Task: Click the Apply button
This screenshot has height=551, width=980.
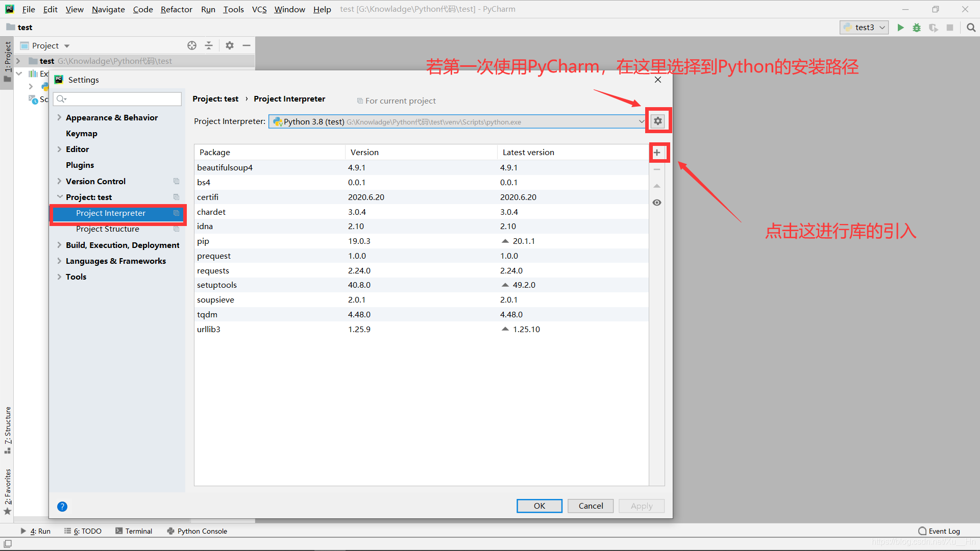Action: click(642, 506)
